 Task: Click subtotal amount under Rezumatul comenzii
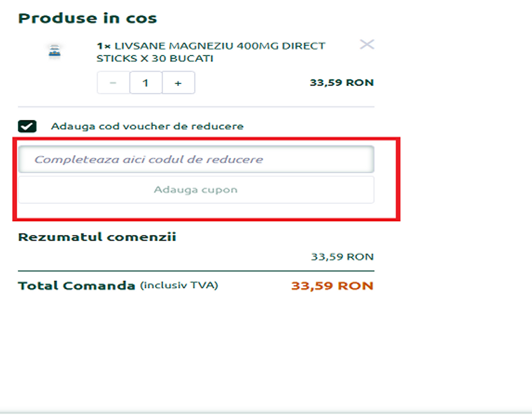coord(342,257)
